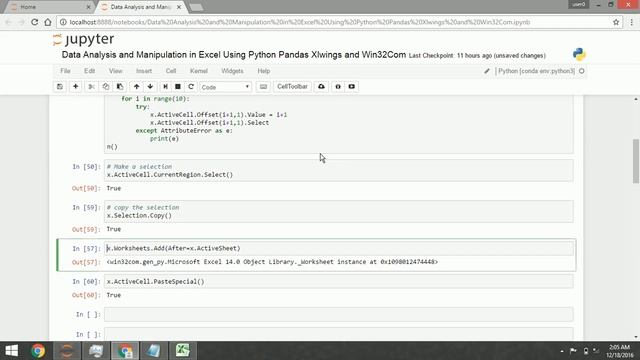This screenshot has width=640, height=360.
Task: Interrupt the kernel with stop icon
Action: click(178, 87)
